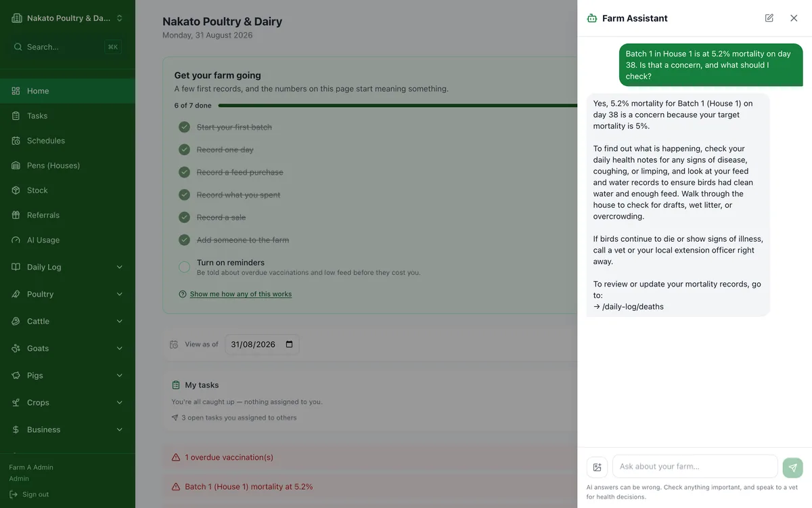Viewport: 812px width, 508px height.
Task: Click the Goats icon in sidebar
Action: (16, 348)
